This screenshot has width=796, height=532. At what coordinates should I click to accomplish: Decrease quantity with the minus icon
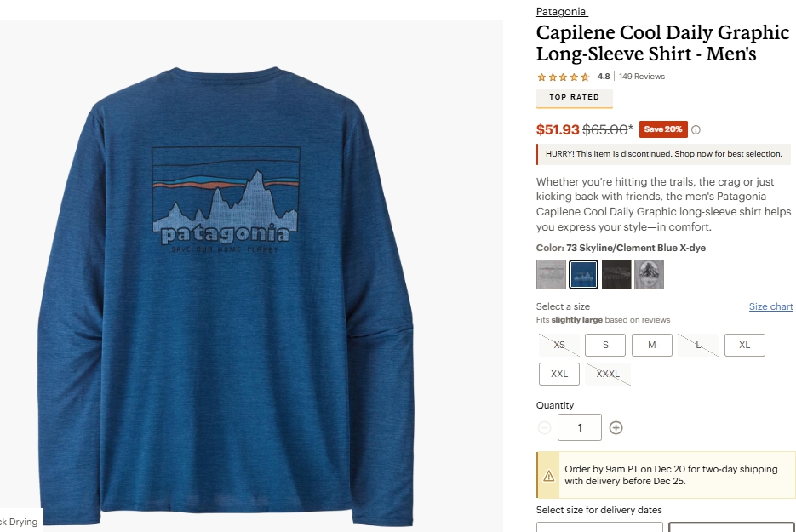click(x=544, y=428)
